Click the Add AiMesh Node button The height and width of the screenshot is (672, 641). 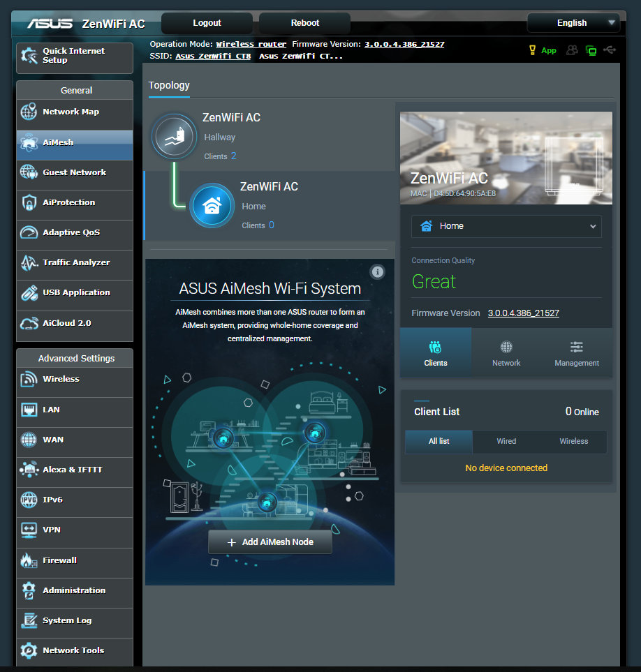[x=270, y=542]
